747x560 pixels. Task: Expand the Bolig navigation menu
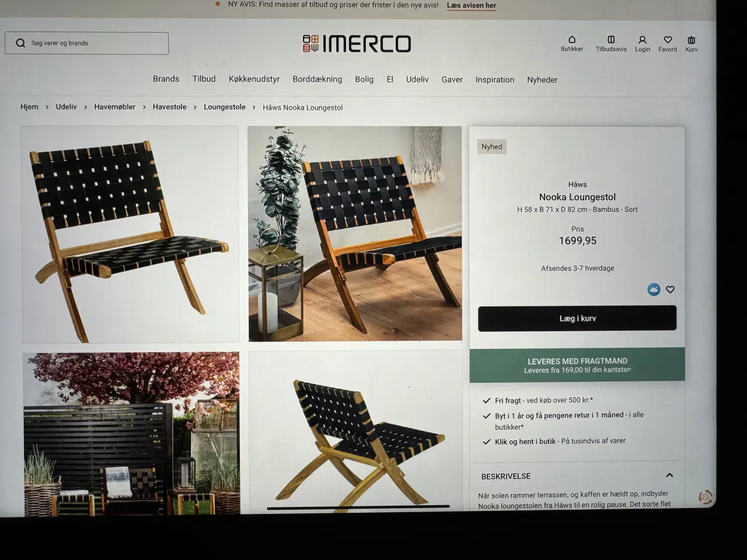pos(364,79)
